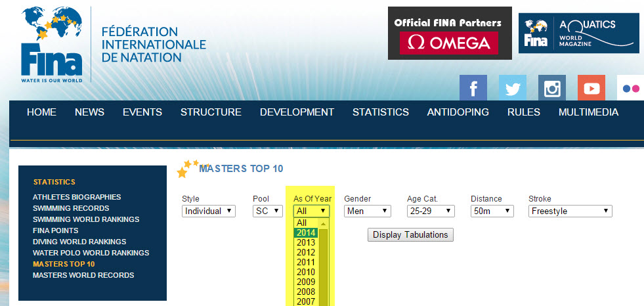The height and width of the screenshot is (306, 644).
Task: Go to the ANTIDOPING menu
Action: pos(458,112)
